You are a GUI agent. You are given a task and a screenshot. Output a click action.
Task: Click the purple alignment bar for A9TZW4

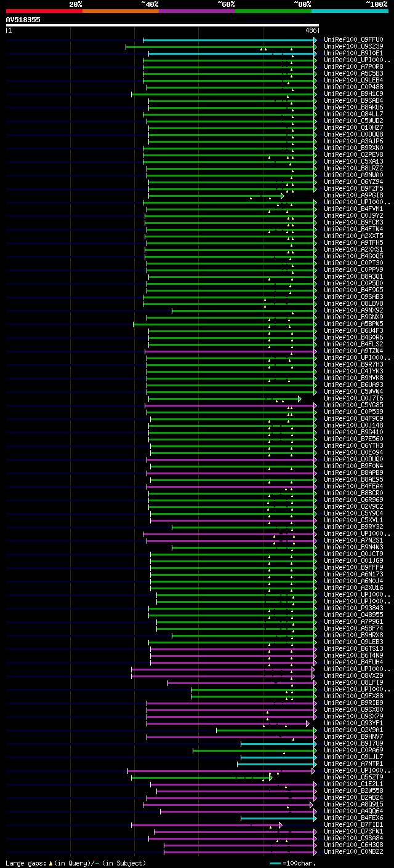(x=231, y=351)
